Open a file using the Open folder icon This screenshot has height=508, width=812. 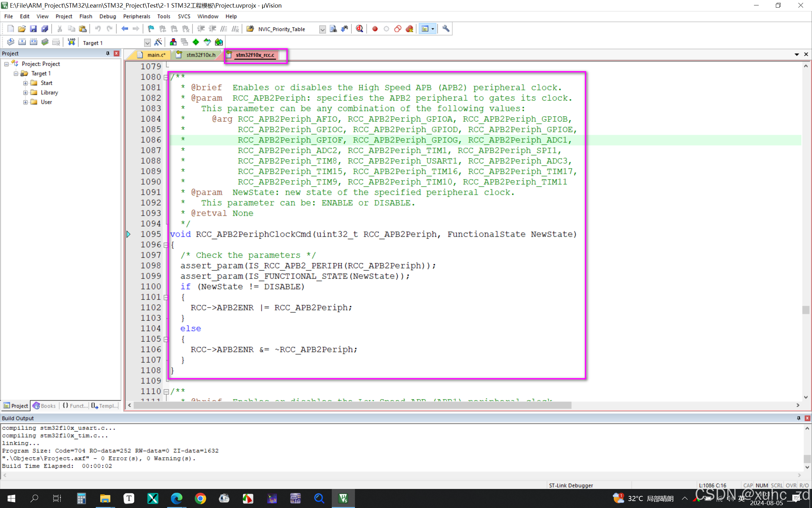[22, 29]
